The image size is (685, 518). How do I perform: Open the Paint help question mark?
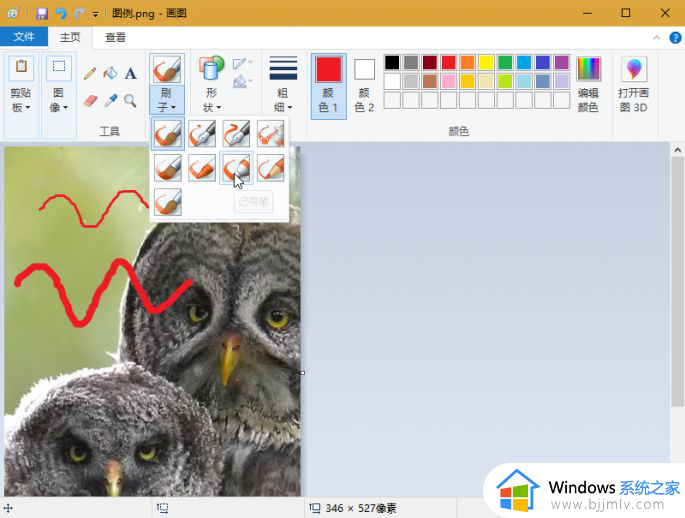pyautogui.click(x=675, y=38)
